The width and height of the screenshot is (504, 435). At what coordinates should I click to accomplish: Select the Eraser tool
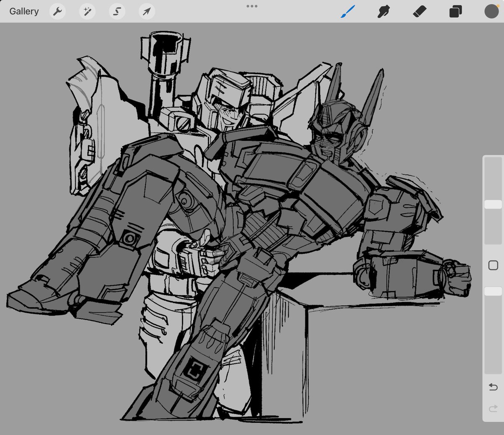420,11
